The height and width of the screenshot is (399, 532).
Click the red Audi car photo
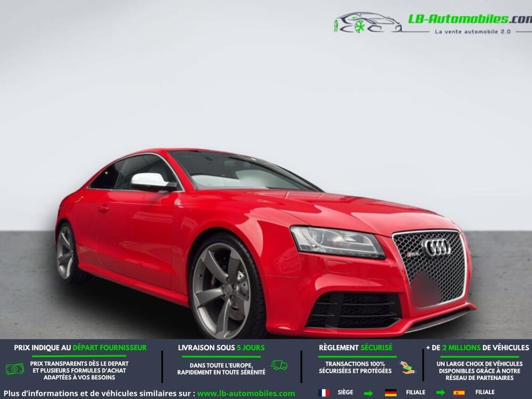click(x=264, y=243)
